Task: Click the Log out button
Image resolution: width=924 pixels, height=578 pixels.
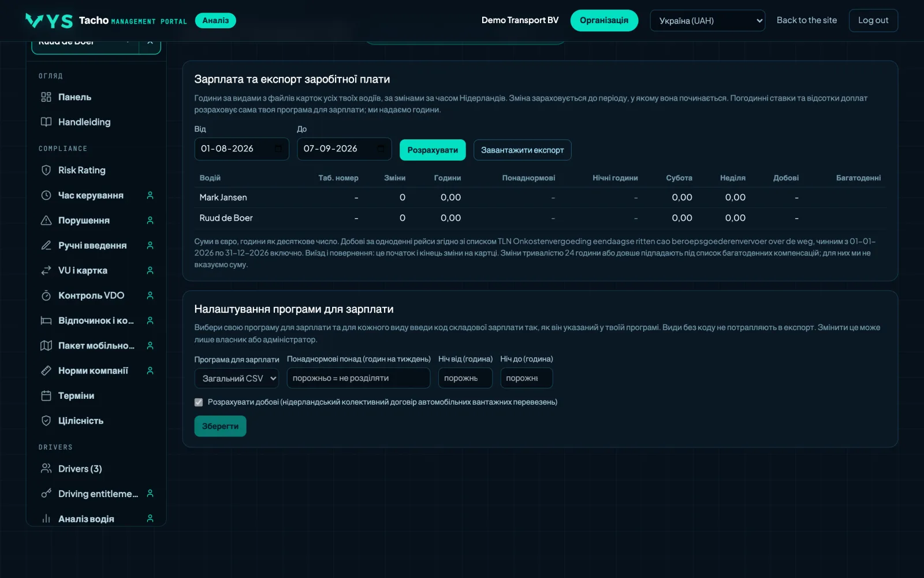Action: point(873,20)
